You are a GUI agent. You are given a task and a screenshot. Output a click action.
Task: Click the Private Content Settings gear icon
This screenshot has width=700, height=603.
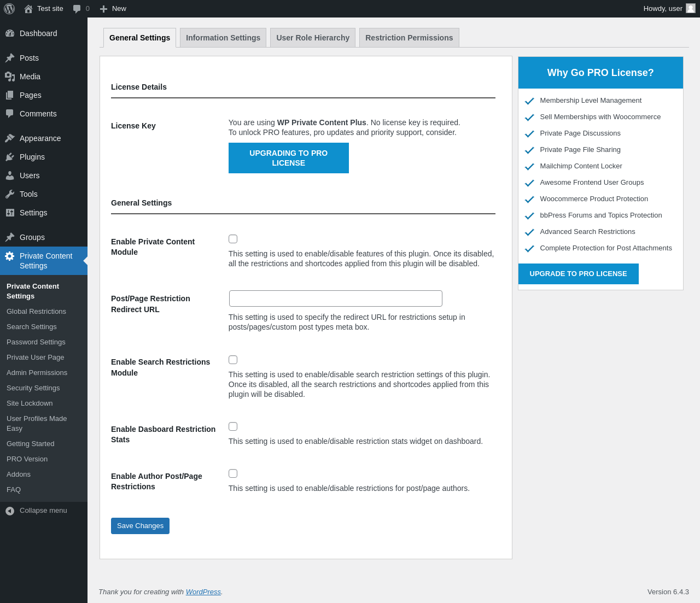coord(10,256)
